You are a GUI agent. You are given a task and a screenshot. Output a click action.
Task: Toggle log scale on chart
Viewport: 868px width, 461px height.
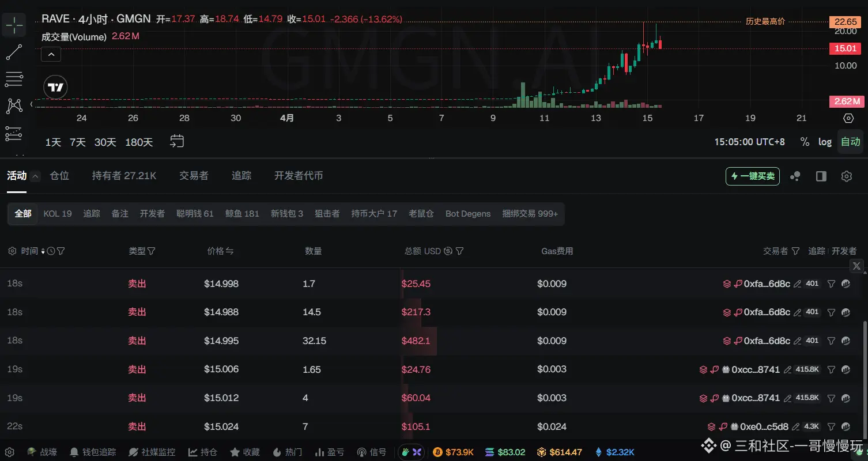(x=825, y=142)
